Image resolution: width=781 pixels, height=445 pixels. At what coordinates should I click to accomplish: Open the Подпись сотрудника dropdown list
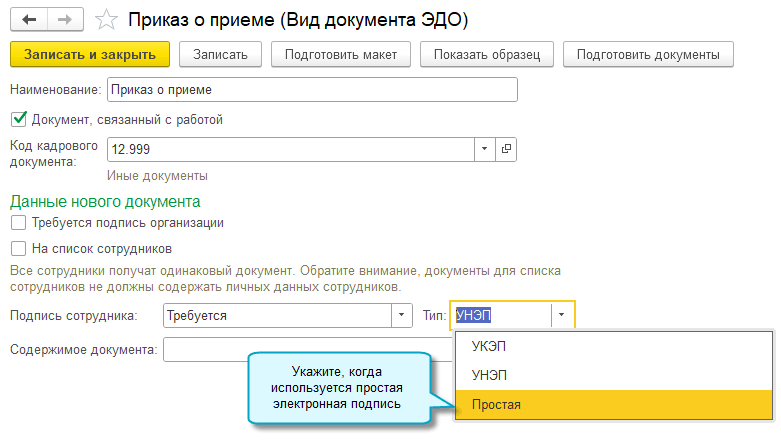402,315
